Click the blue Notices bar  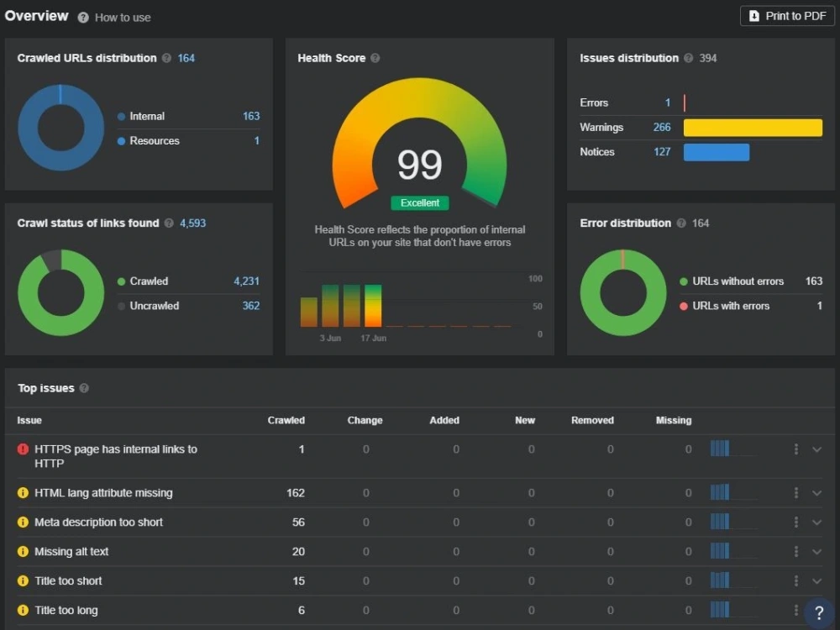tap(717, 152)
